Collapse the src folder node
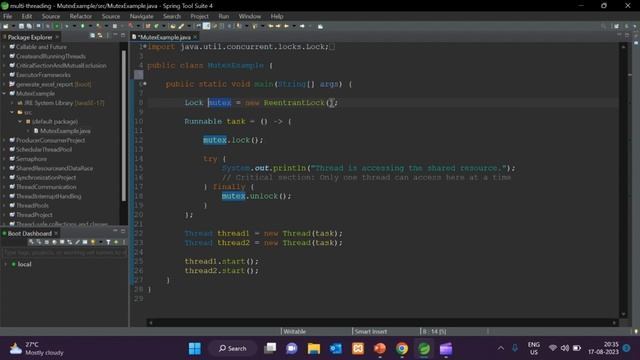640x360 pixels. click(x=12, y=112)
